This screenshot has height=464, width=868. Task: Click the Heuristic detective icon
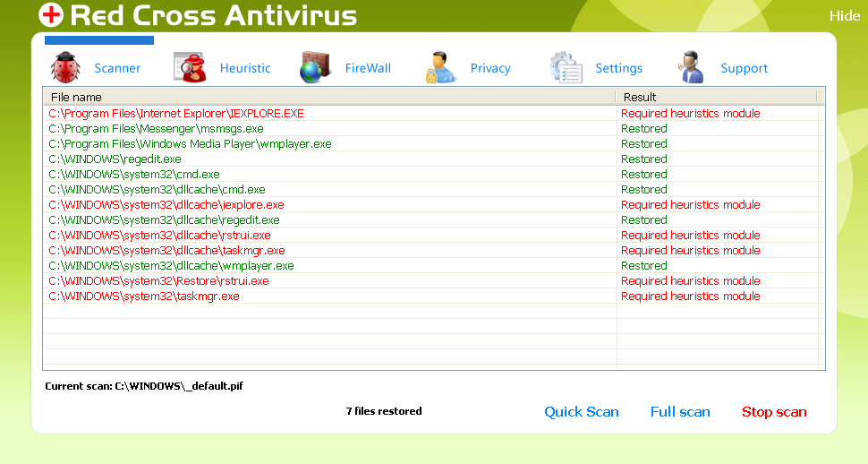tap(190, 68)
